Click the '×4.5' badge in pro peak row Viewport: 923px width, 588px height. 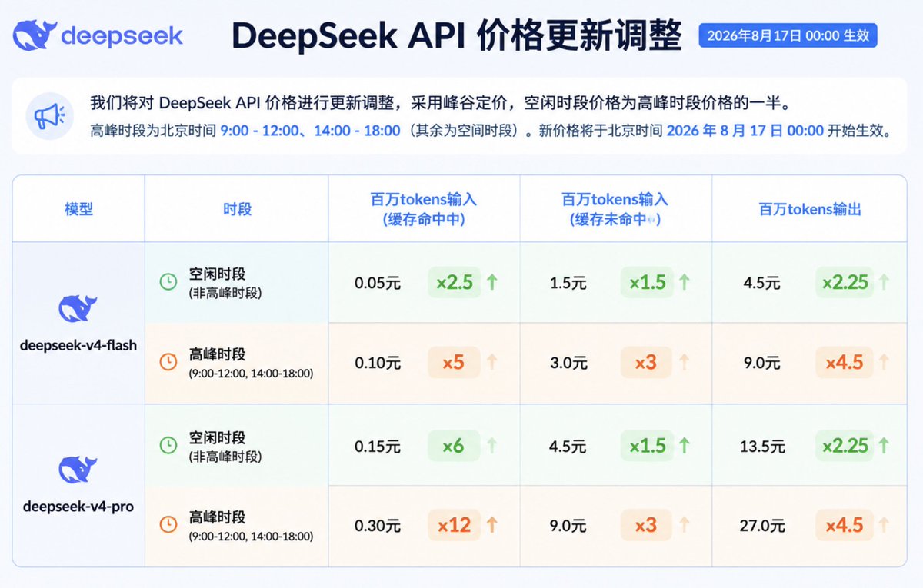pyautogui.click(x=845, y=525)
